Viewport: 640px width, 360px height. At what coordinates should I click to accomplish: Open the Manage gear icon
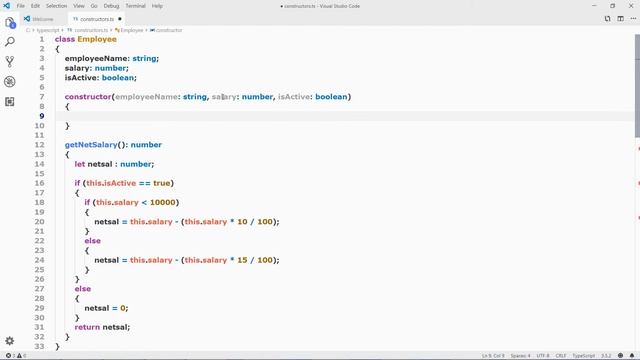point(10,340)
